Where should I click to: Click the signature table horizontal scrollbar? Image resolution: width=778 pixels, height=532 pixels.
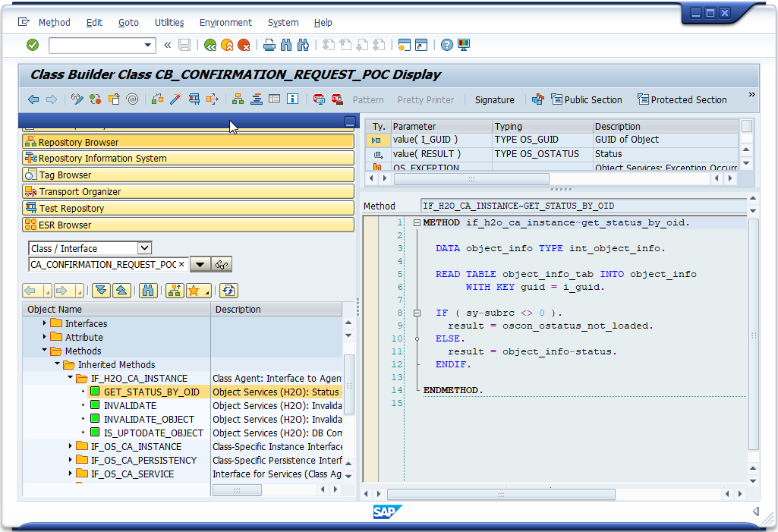(471, 178)
